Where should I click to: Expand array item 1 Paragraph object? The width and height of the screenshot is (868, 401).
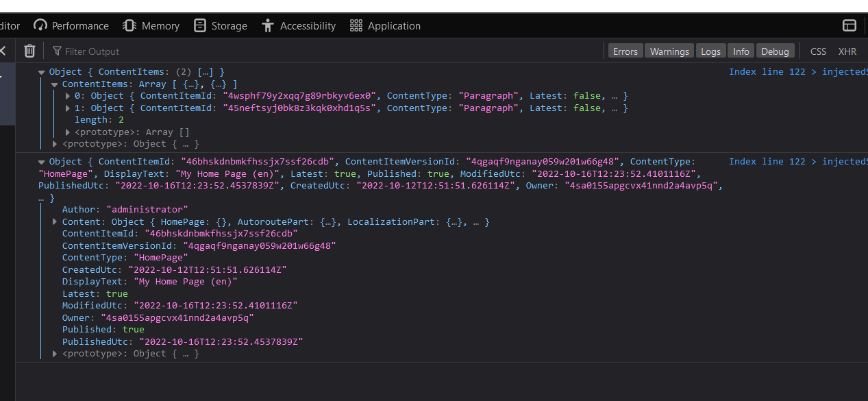pos(68,108)
